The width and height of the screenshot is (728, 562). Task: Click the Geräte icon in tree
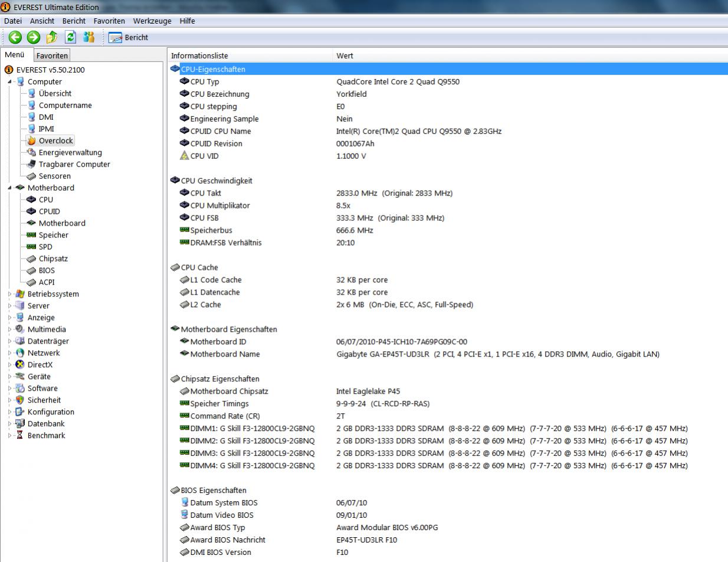point(21,377)
